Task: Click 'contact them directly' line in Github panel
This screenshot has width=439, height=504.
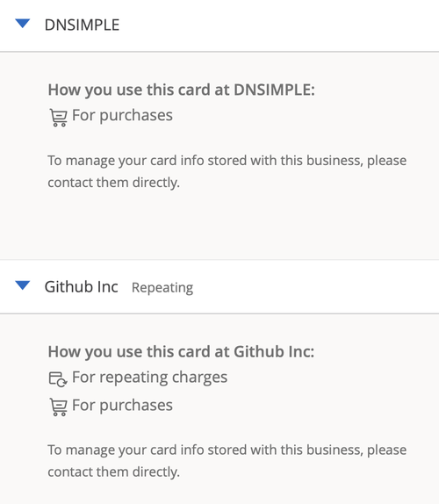Action: (114, 472)
